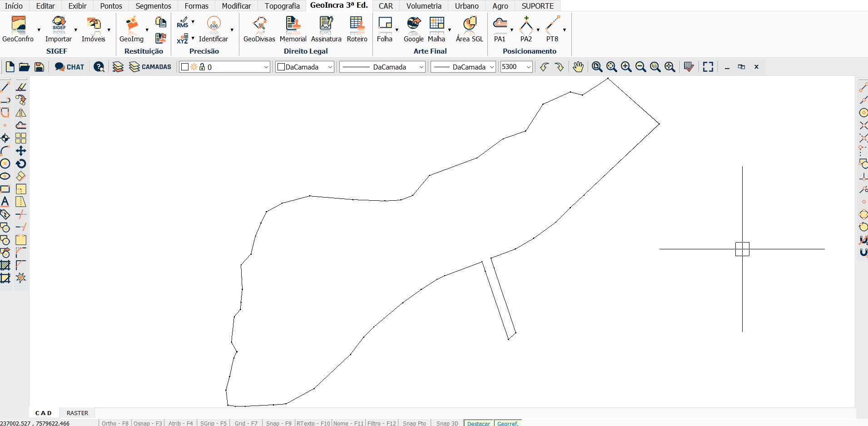
Task: Open the Topografia menu tab
Action: [x=282, y=6]
